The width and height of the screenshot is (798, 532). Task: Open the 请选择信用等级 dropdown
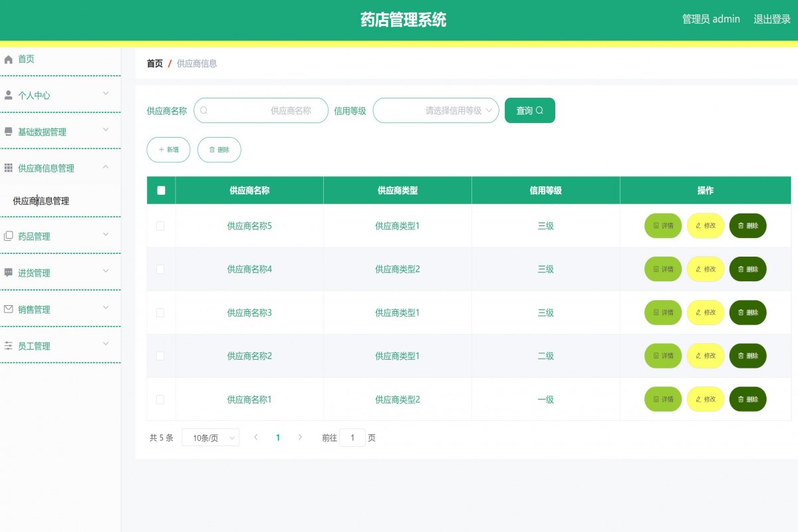[x=436, y=110]
